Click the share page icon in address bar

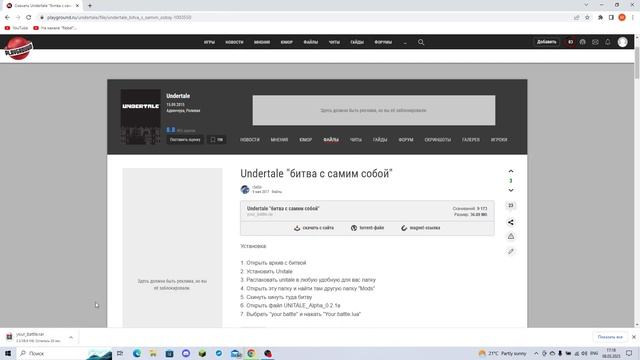click(577, 18)
